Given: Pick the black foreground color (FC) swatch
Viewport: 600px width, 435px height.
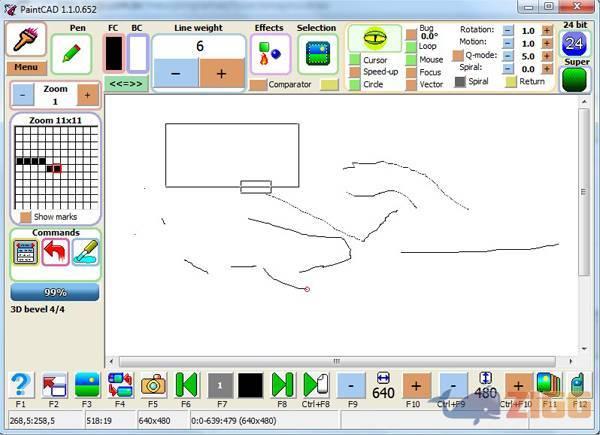Looking at the screenshot, I should [114, 54].
